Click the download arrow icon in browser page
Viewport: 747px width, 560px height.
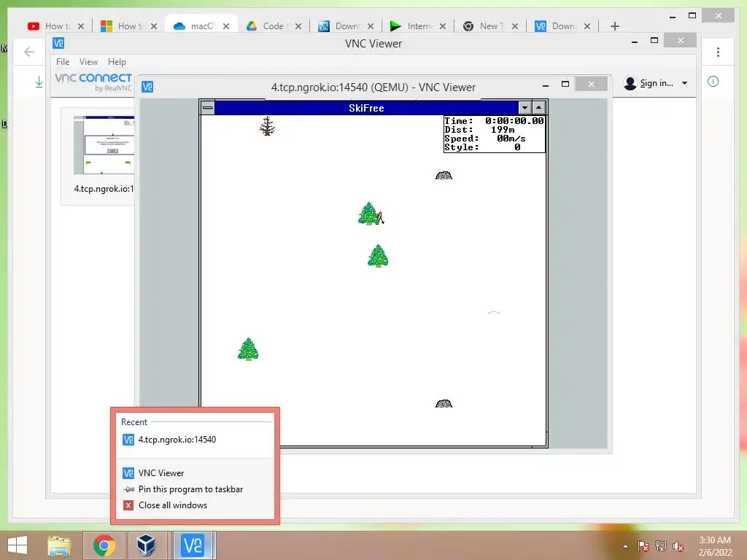pos(39,82)
